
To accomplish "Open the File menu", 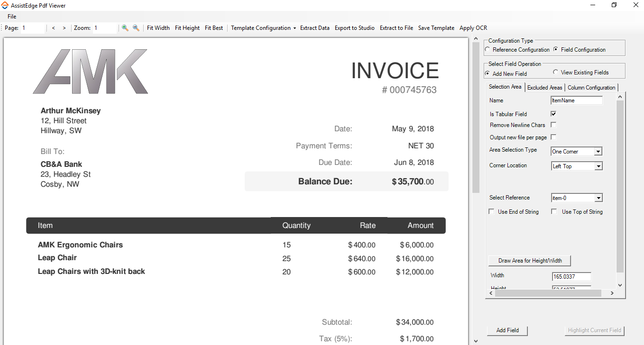I will tap(12, 17).
